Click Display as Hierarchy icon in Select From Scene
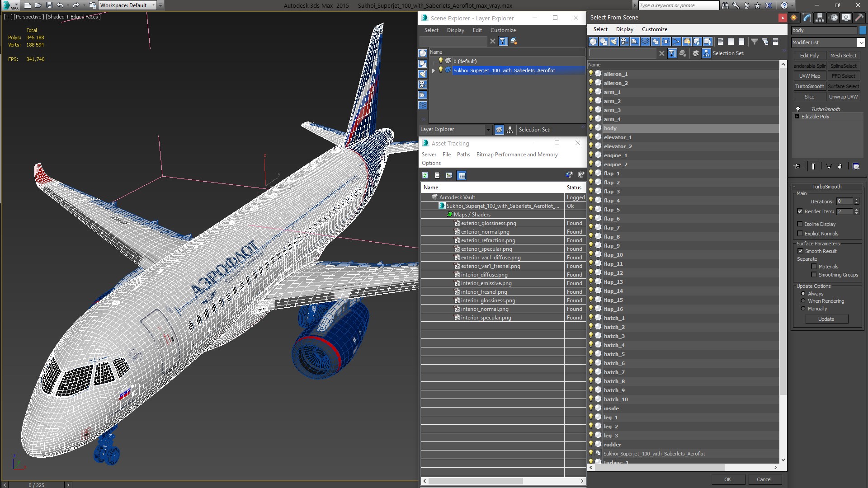The width and height of the screenshot is (868, 488). [706, 53]
